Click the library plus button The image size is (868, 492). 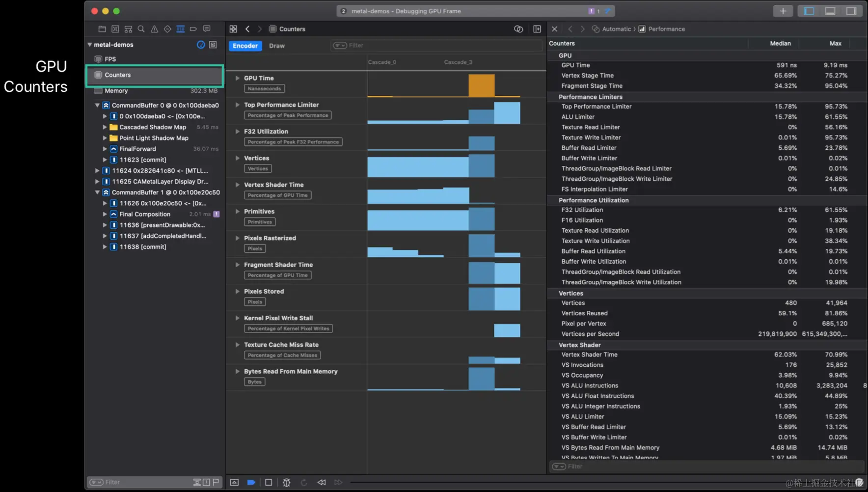tap(783, 11)
